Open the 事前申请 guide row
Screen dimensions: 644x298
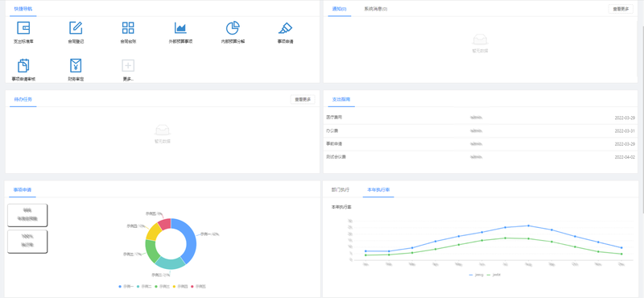[x=481, y=144]
